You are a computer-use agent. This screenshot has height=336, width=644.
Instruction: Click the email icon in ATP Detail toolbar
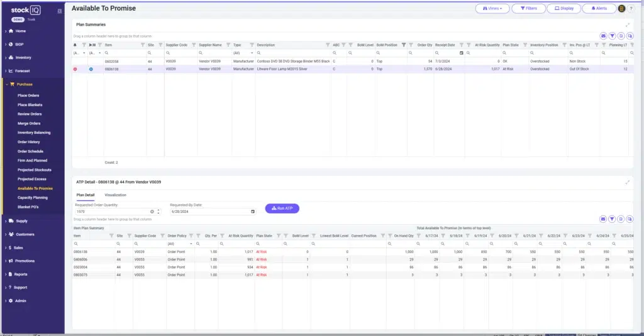603,219
